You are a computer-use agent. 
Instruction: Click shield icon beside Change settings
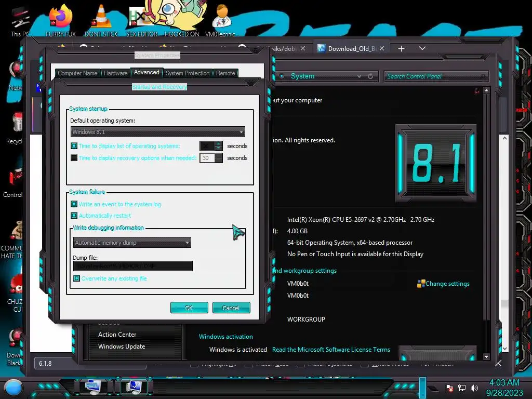pyautogui.click(x=421, y=284)
